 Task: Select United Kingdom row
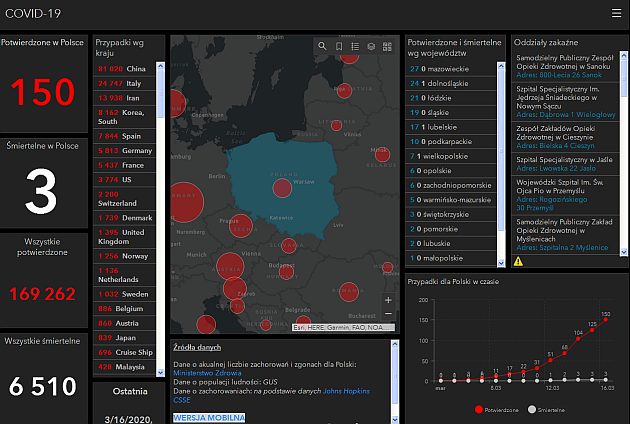[124, 237]
